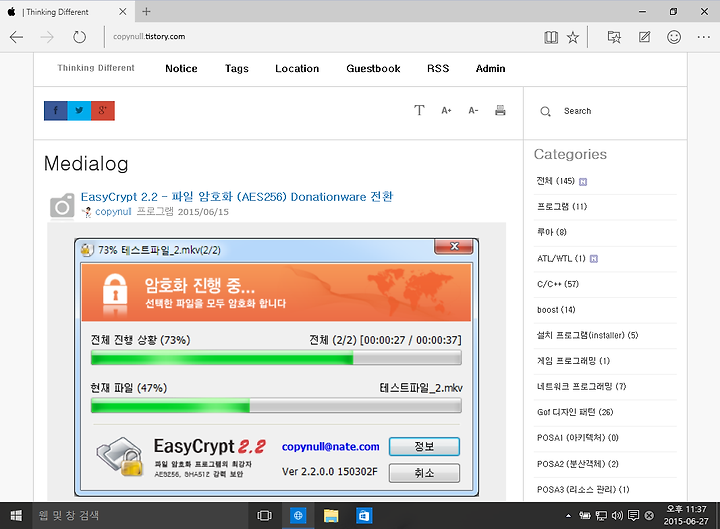Image resolution: width=720 pixels, height=529 pixels.
Task: Click the taskbar clock showing 11:37
Action: click(x=686, y=516)
